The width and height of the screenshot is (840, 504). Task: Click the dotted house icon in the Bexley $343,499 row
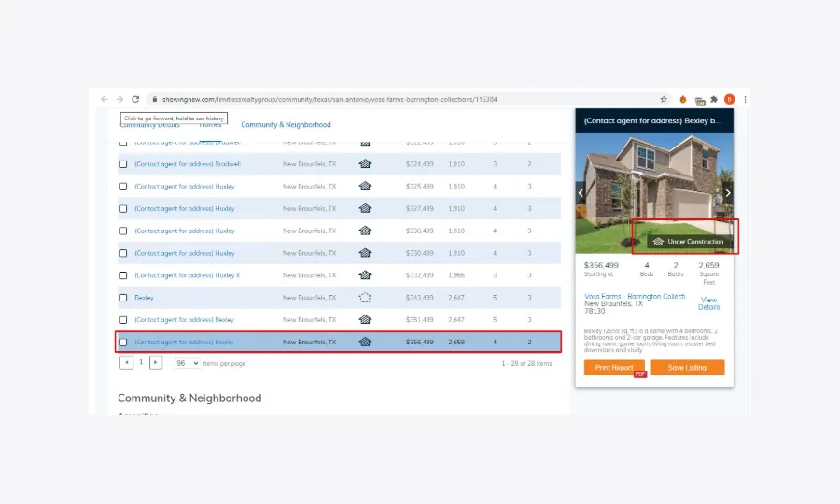(x=365, y=297)
